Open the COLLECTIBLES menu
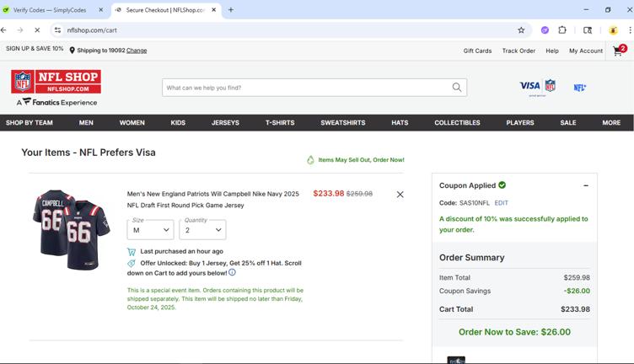Screen dimensions: 634x364 coord(457,122)
